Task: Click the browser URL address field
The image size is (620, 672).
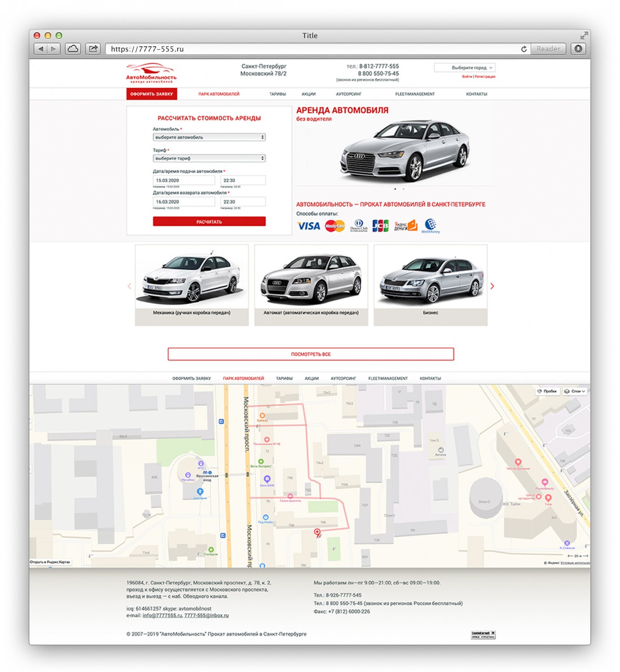Action: [x=312, y=49]
